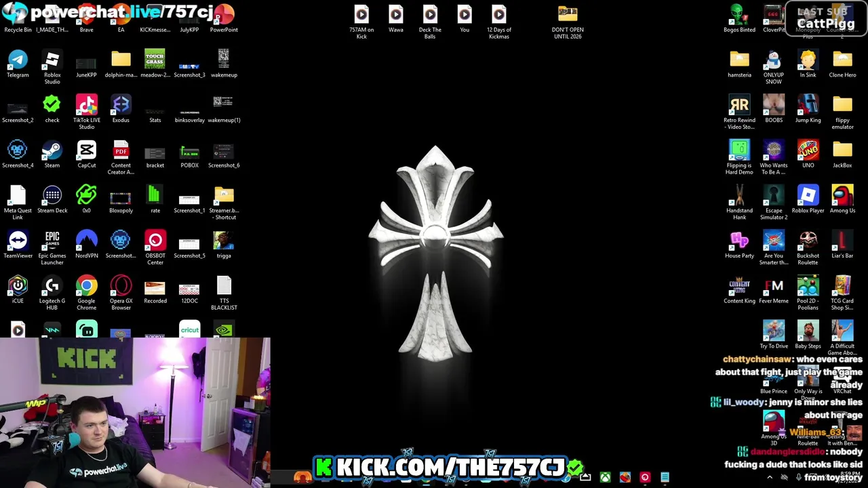
Task: Open TikTok LIVE Studio shortcut
Action: pyautogui.click(x=86, y=113)
